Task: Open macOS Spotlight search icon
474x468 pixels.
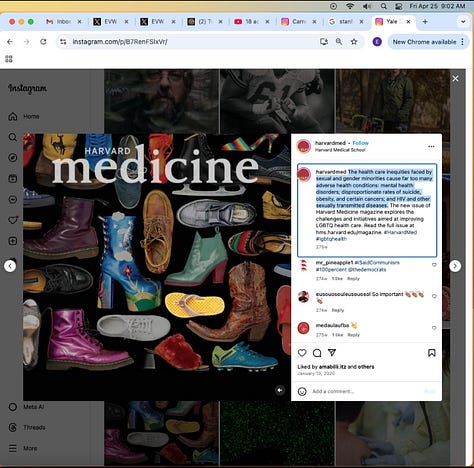Action: coord(384,6)
